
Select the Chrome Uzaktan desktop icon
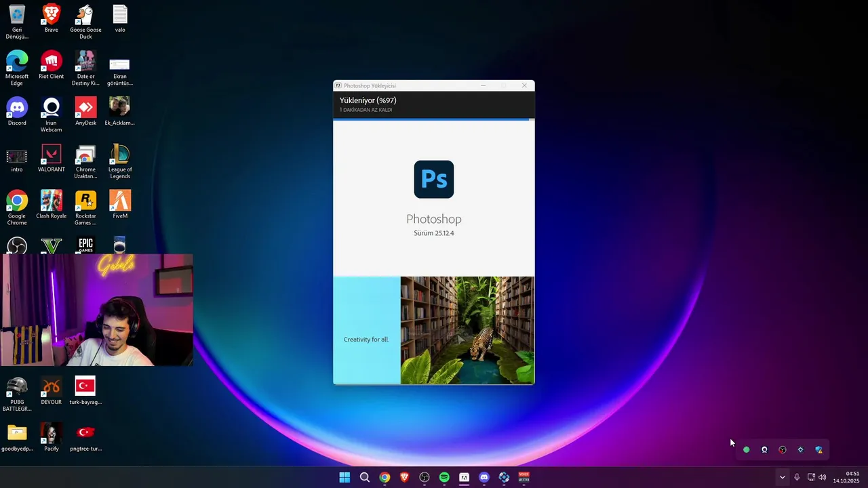point(85,155)
